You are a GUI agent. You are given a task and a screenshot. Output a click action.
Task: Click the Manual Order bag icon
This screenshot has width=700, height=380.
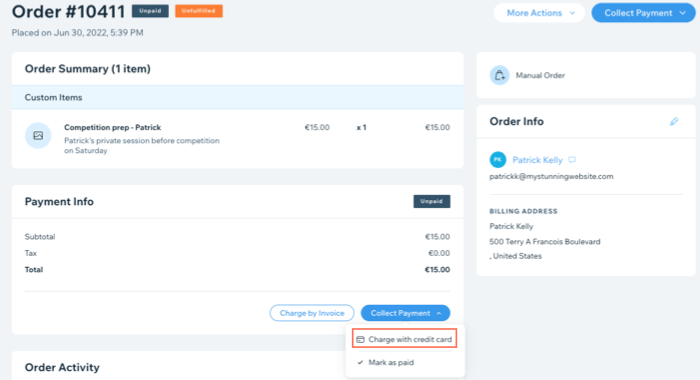point(499,75)
